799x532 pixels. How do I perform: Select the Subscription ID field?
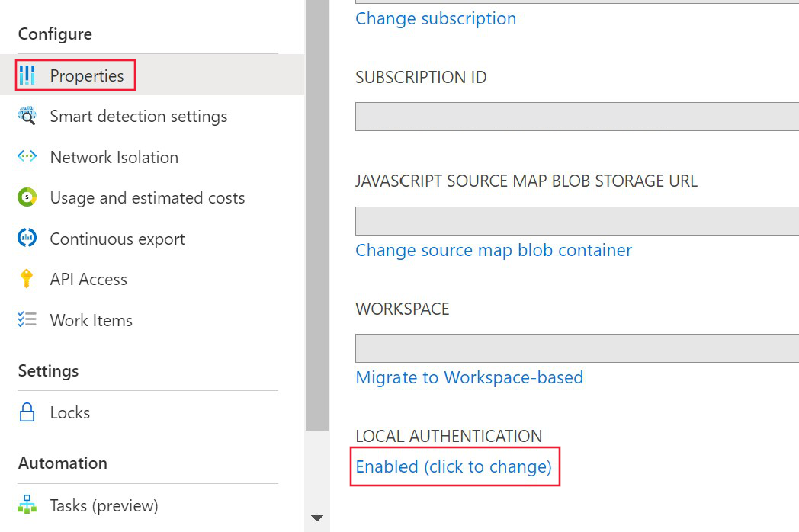[572, 117]
